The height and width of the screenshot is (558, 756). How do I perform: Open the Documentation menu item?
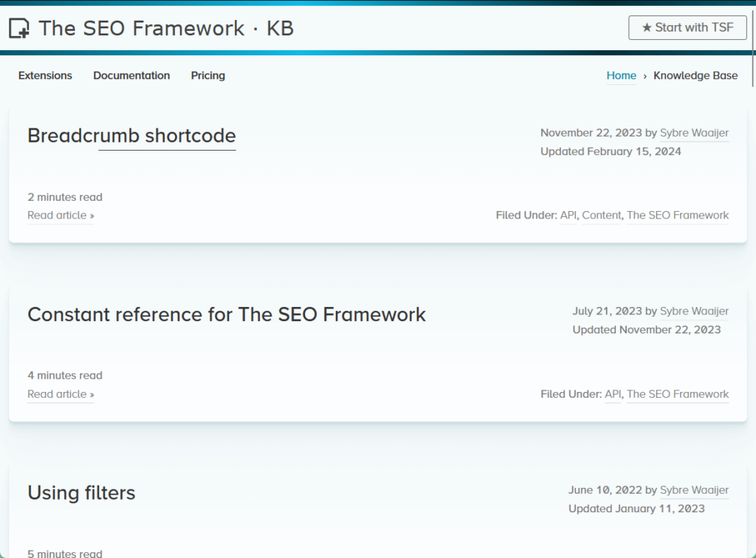tap(131, 75)
